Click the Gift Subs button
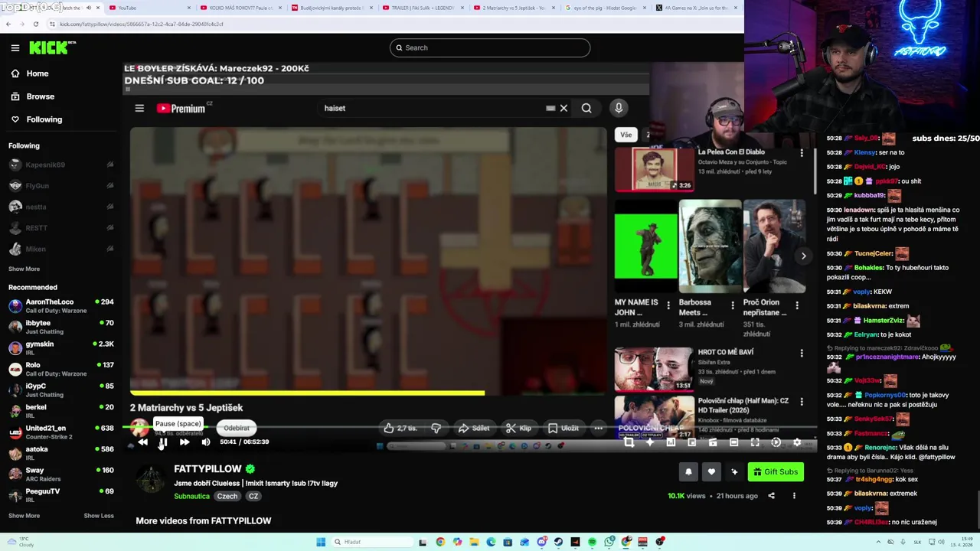Screen dimensions: 980x551 [776, 472]
